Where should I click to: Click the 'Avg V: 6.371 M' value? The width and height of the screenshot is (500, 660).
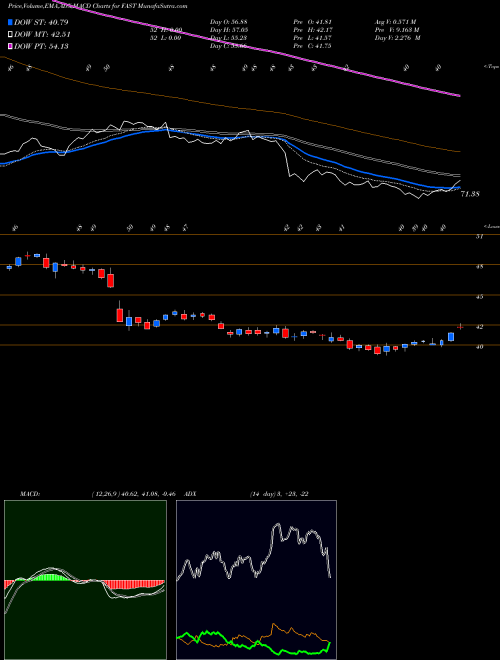point(397,22)
